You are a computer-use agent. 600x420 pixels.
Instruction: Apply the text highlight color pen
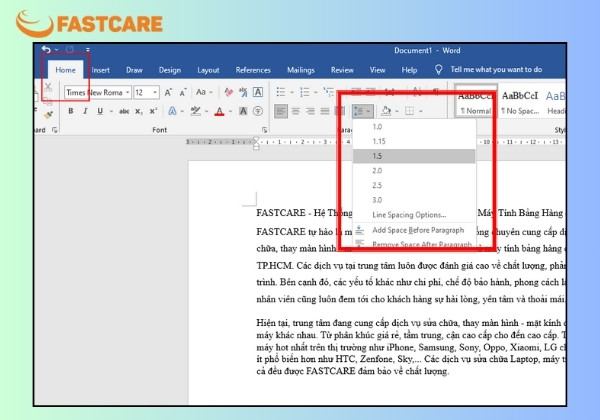pyautogui.click(x=196, y=111)
